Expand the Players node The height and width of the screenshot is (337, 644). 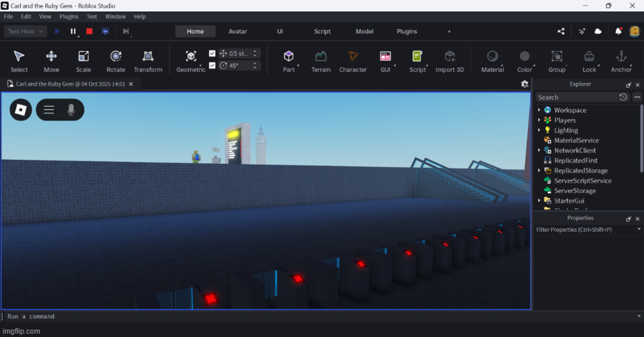(539, 120)
